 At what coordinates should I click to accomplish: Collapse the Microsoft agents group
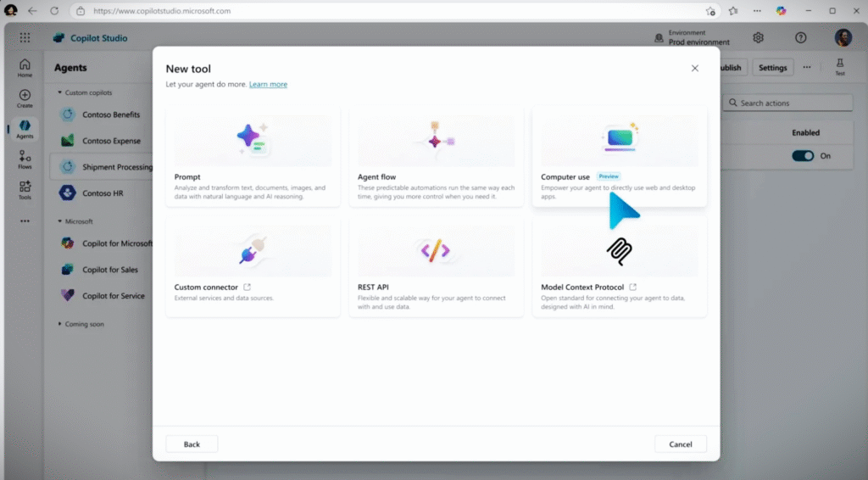60,220
